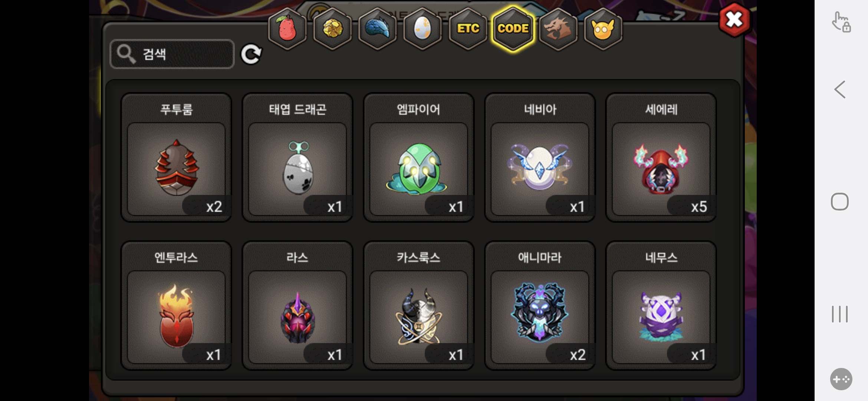Switch to the blue dragon category tab
Screen dimensions: 868x401
tap(377, 29)
